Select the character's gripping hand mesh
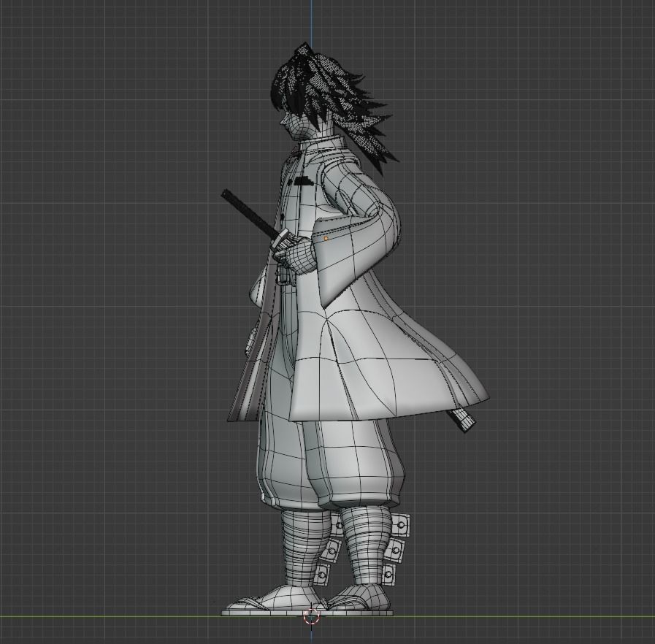Viewport: 655px width, 644px height. (x=297, y=255)
